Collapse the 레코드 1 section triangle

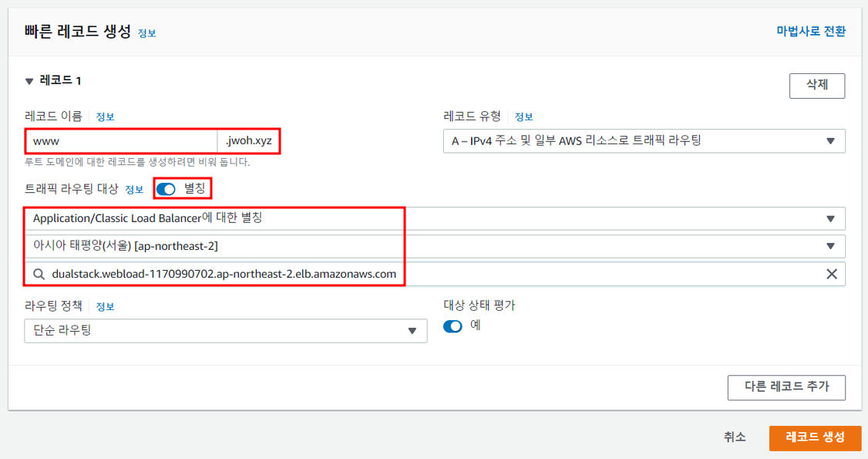click(x=29, y=82)
